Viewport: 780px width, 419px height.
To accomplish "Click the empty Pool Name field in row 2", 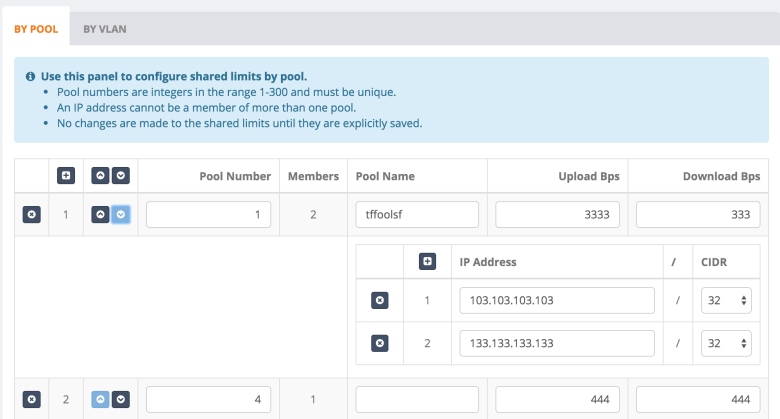I will pyautogui.click(x=417, y=399).
